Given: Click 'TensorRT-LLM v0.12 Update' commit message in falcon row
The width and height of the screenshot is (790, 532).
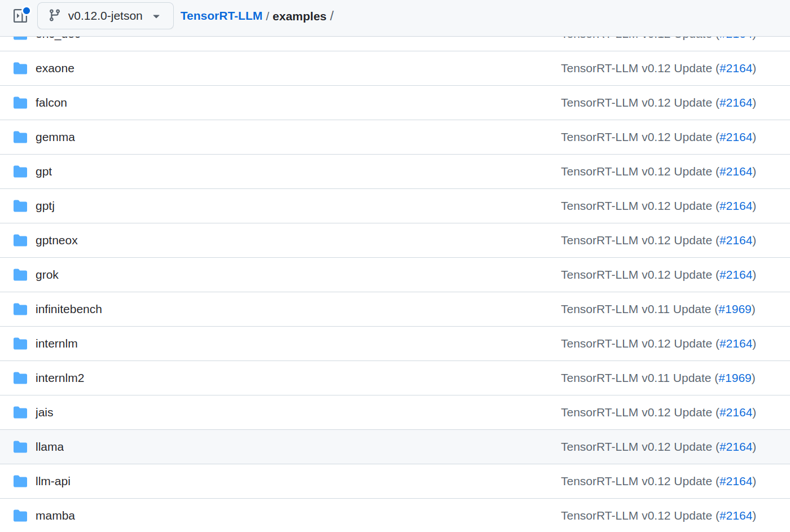Looking at the screenshot, I should click(x=637, y=103).
